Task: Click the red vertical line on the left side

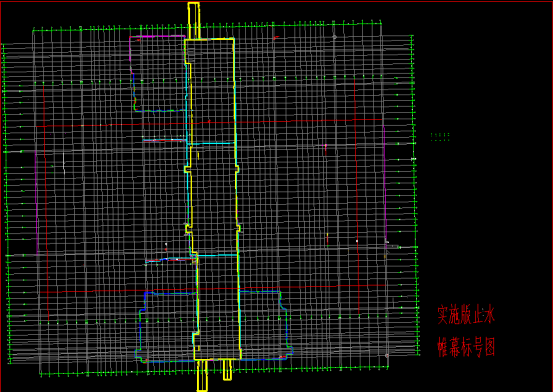Action: tap(46, 201)
